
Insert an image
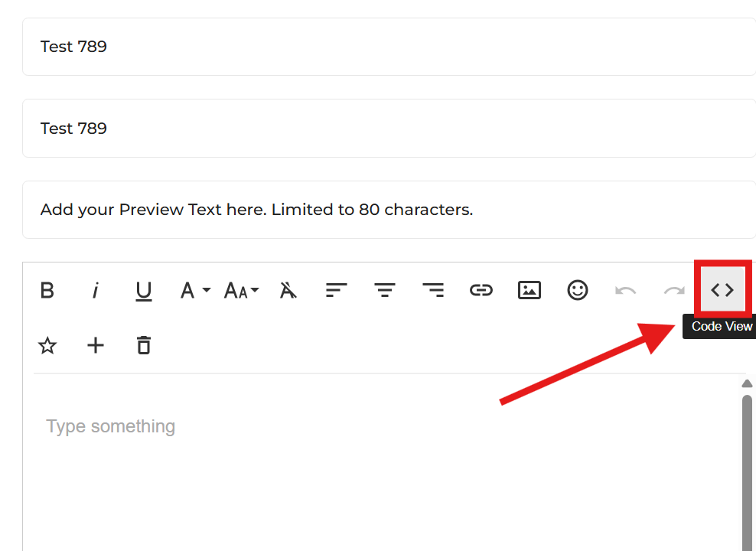(x=530, y=290)
